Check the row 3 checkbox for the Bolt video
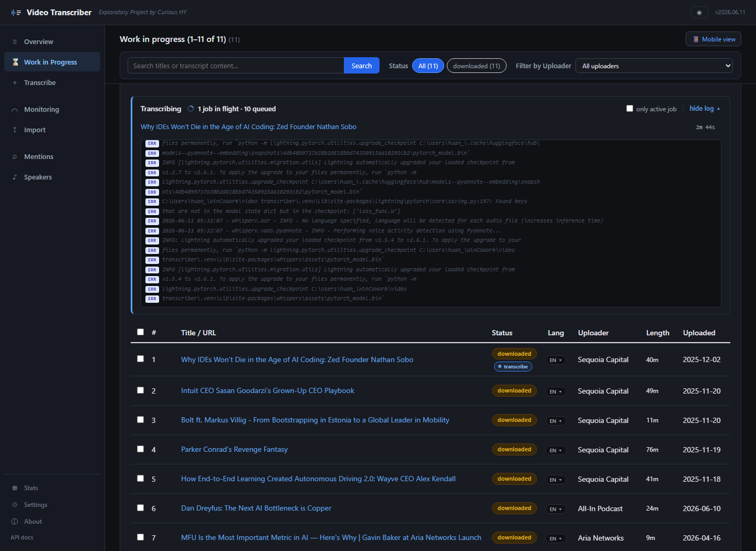This screenshot has height=551, width=756. click(x=140, y=420)
